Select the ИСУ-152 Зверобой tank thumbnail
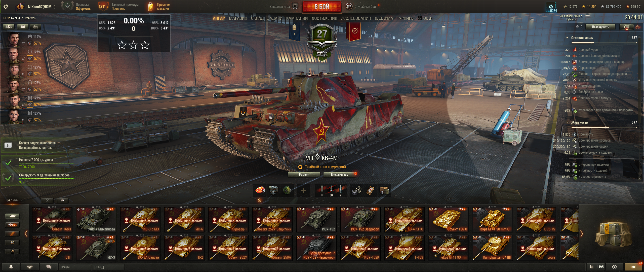 click(x=360, y=219)
